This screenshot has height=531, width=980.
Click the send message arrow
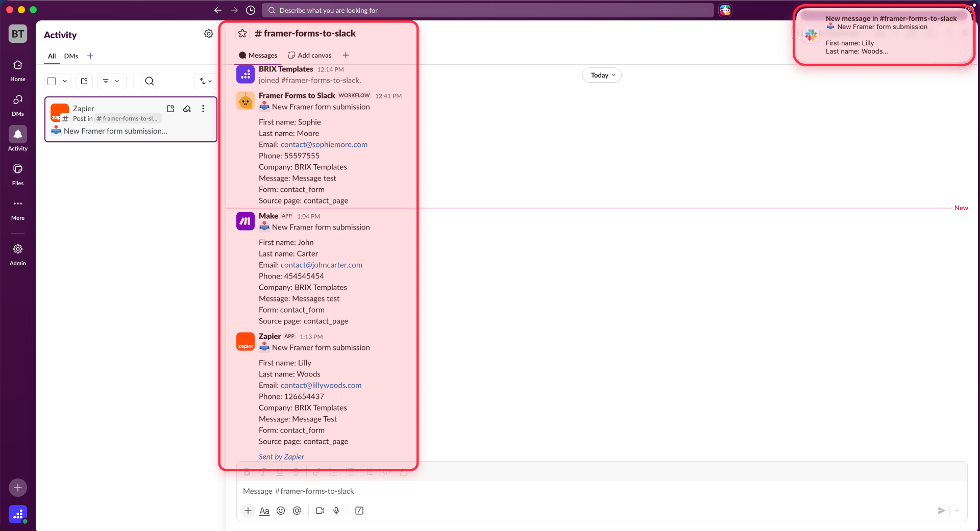(942, 511)
